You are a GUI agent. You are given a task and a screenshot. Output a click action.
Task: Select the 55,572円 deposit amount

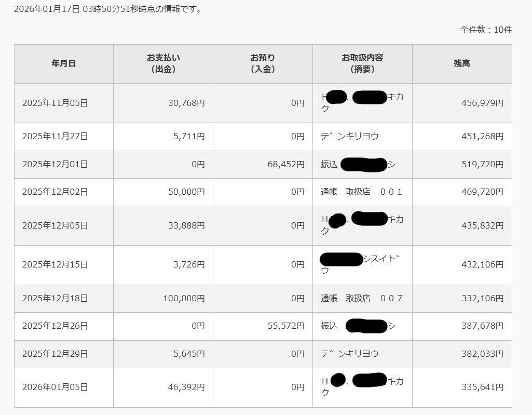285,326
